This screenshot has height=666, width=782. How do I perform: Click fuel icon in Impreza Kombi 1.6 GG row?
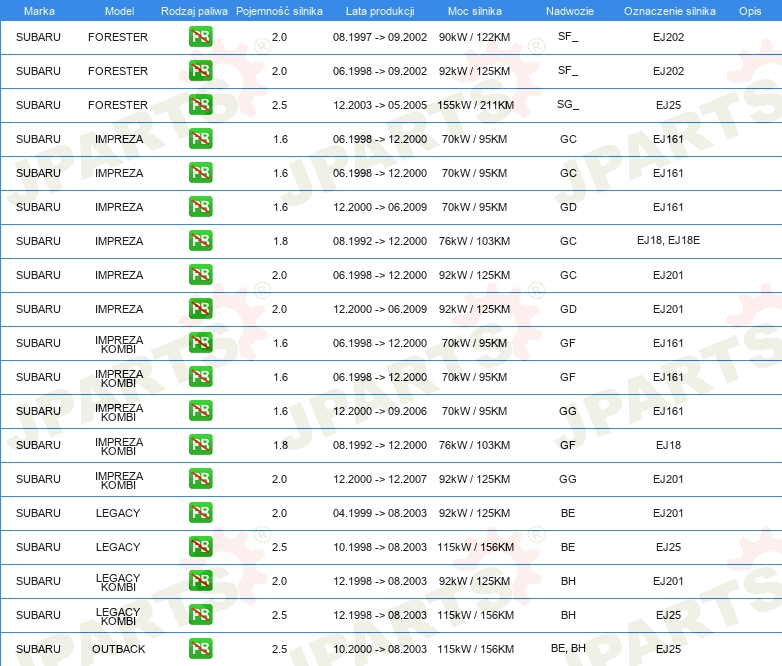200,411
